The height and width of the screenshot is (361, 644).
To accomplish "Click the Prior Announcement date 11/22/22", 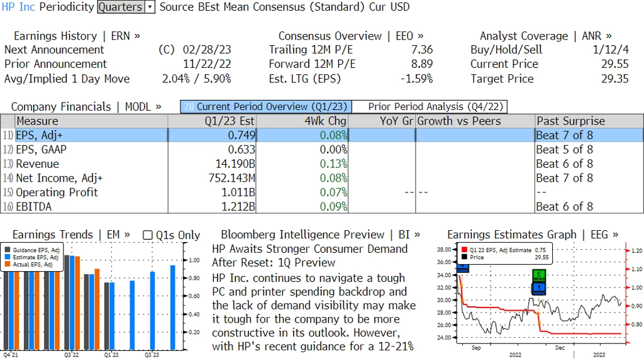I will coord(207,64).
